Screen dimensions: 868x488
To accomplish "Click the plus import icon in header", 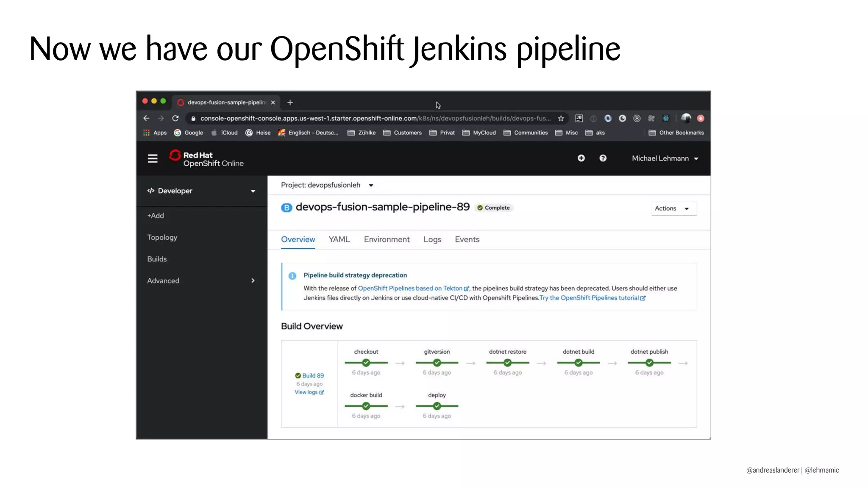I will (x=581, y=158).
